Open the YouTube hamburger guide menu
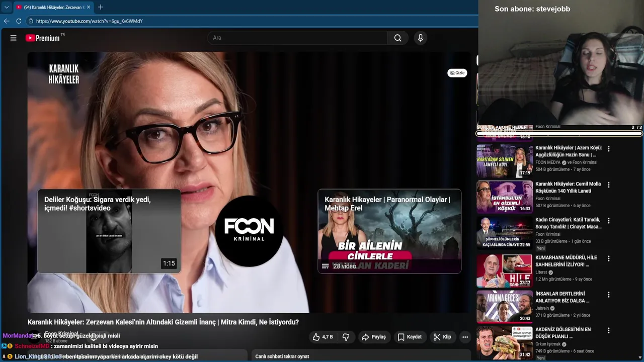Image resolution: width=644 pixels, height=362 pixels. point(14,38)
